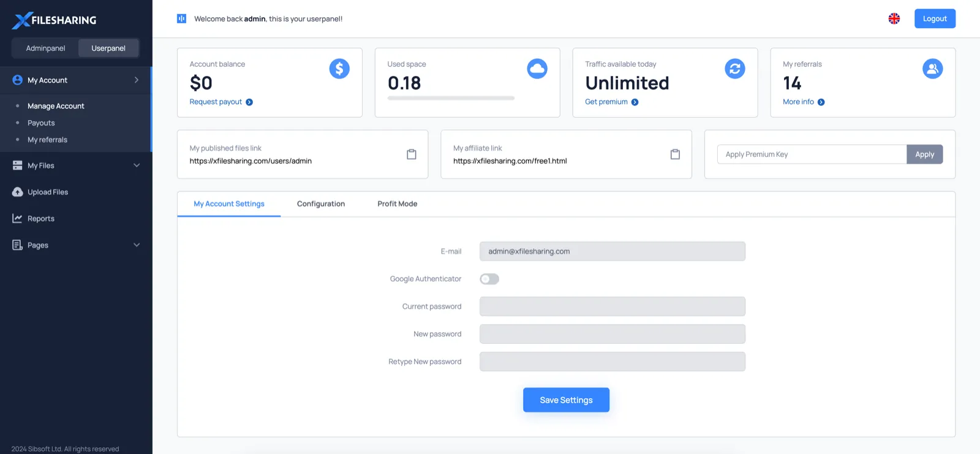The image size is (980, 454).
Task: Click the Upload Files cloud icon
Action: click(x=18, y=192)
